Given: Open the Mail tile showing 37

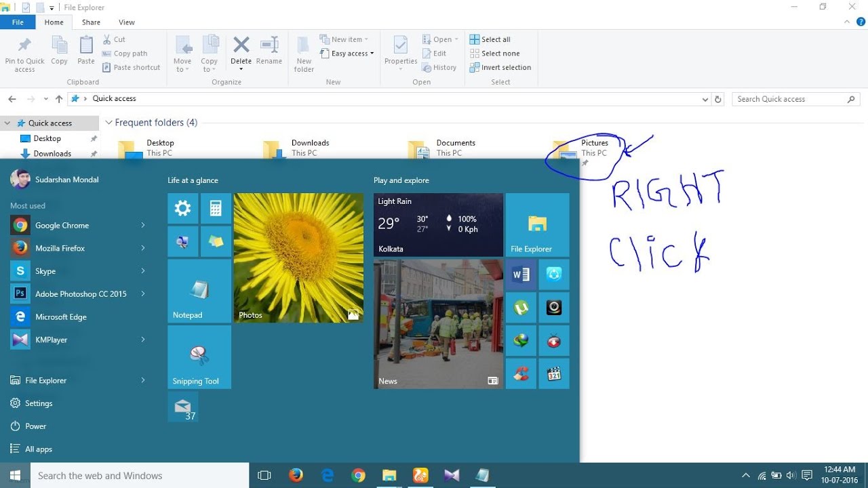Looking at the screenshot, I should point(183,407).
